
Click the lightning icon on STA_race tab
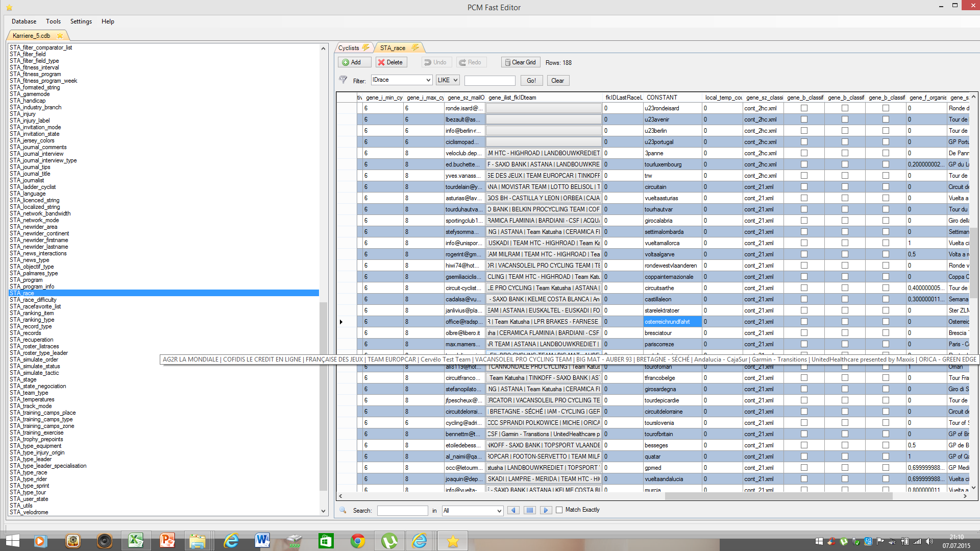pos(415,47)
